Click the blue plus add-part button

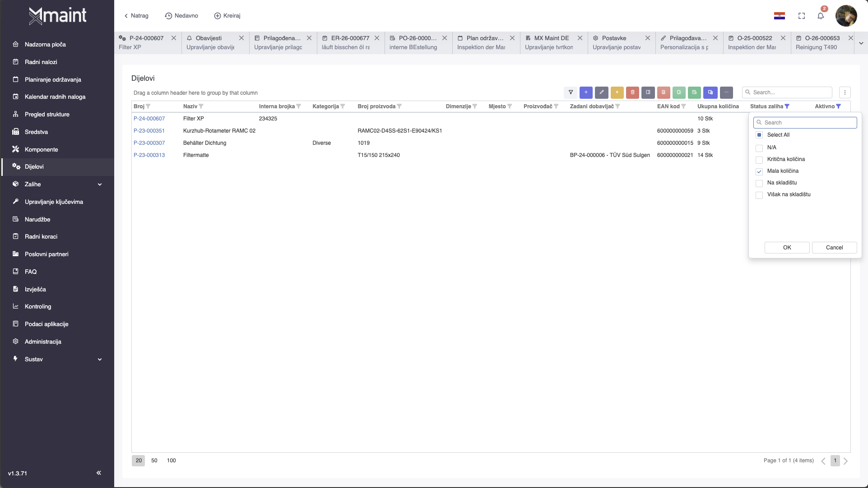[586, 92]
